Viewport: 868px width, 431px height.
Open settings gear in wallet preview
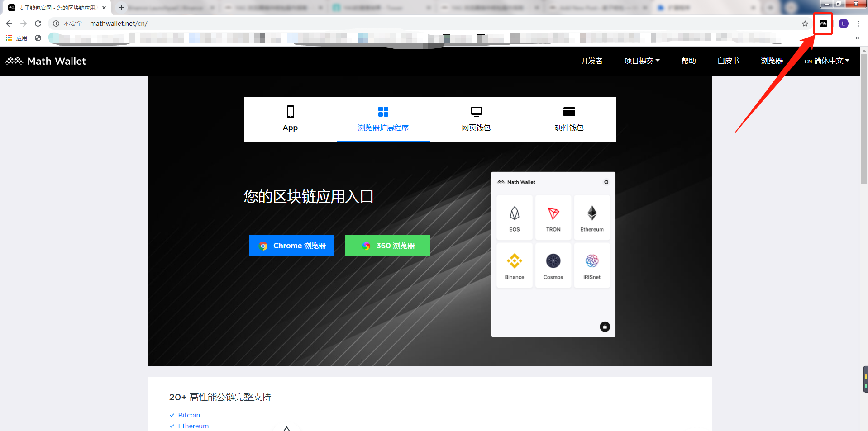pyautogui.click(x=606, y=182)
